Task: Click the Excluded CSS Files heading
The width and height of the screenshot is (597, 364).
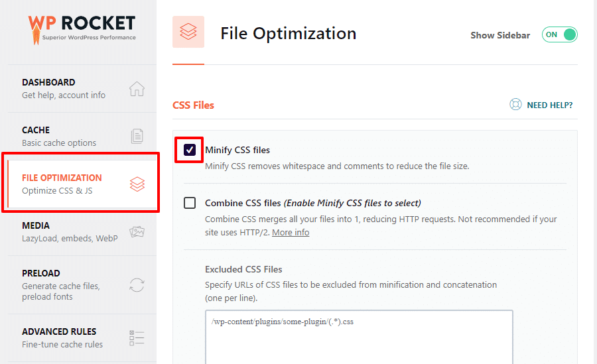Action: click(243, 269)
